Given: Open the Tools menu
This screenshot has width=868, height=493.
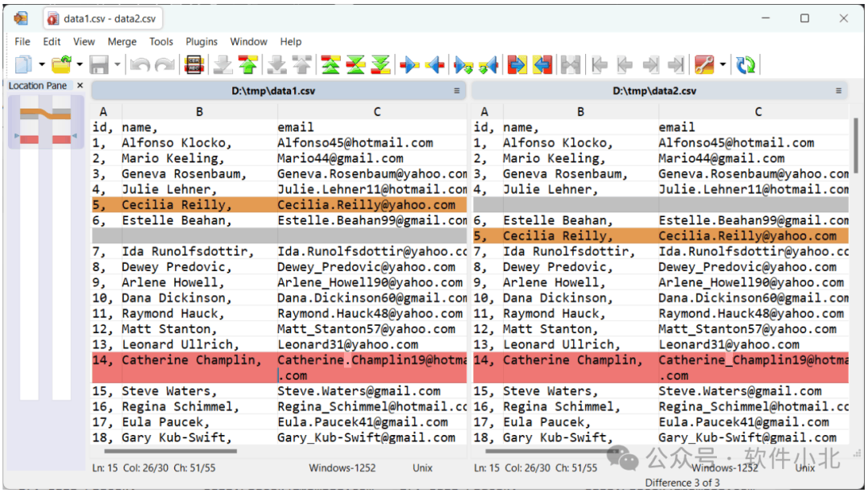Looking at the screenshot, I should pos(161,42).
